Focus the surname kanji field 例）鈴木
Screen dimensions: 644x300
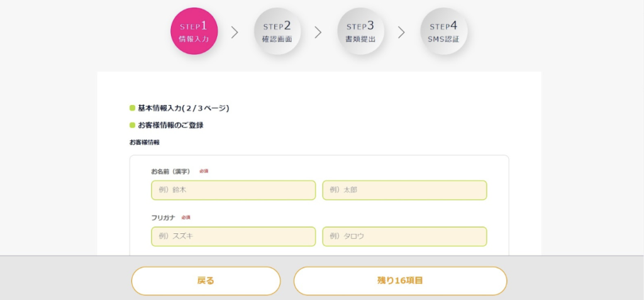233,190
